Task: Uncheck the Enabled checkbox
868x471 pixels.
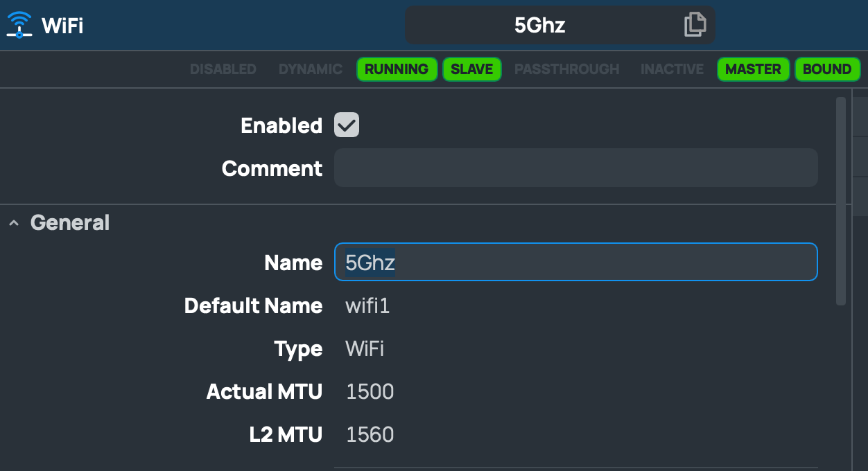Action: (x=347, y=125)
